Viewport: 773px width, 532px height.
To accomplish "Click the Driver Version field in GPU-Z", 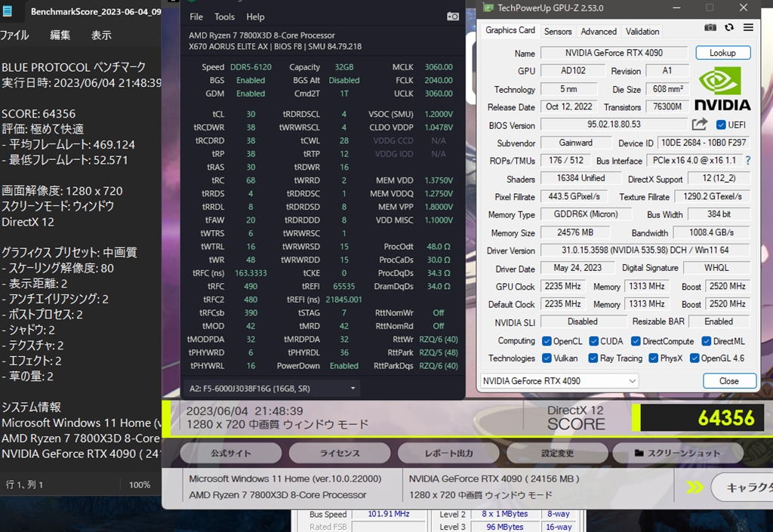I will [x=645, y=250].
